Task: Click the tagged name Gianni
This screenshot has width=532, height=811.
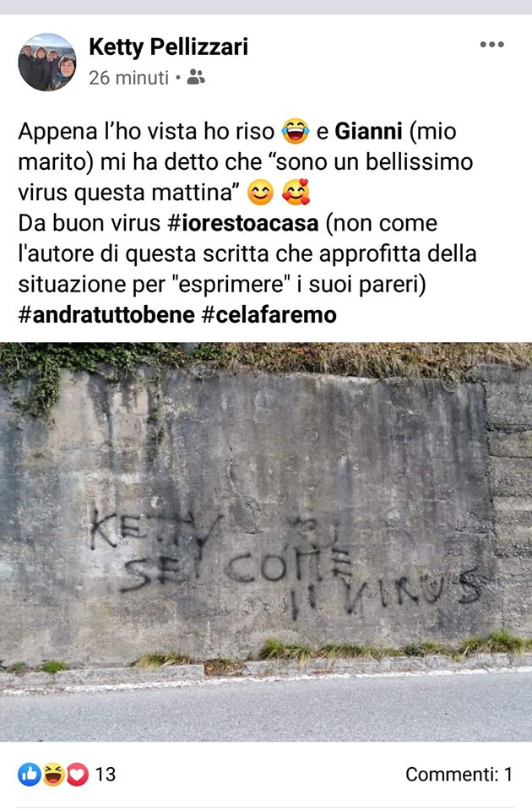Action: [x=368, y=132]
